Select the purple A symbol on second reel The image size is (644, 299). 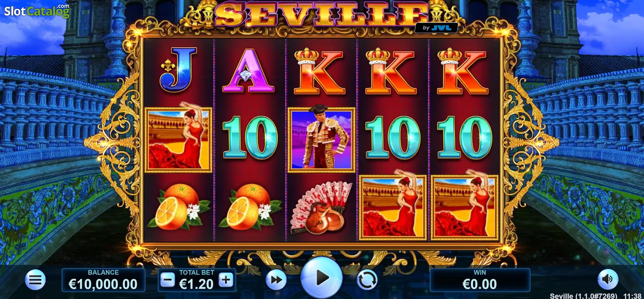(248, 71)
